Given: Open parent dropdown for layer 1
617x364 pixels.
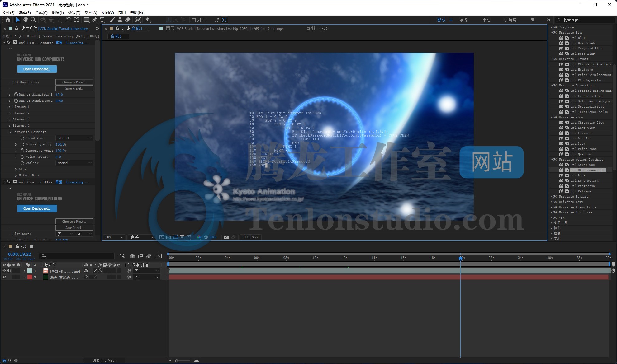Looking at the screenshot, I should click(x=146, y=271).
